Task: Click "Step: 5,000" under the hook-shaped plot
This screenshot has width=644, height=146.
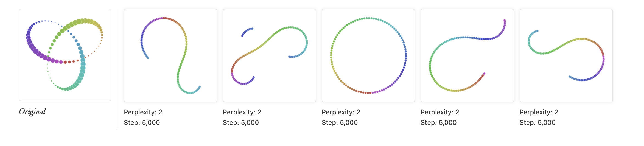Action: [x=142, y=123]
